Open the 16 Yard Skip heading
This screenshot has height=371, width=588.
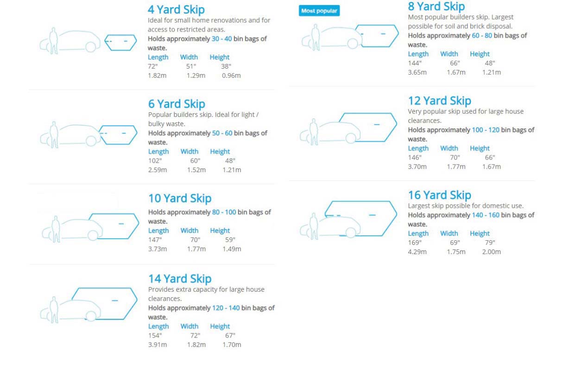tap(440, 195)
